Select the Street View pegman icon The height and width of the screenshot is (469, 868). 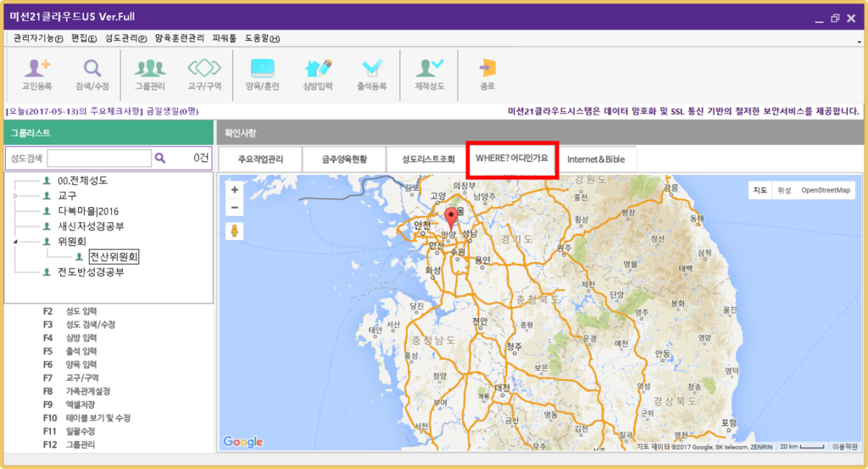pyautogui.click(x=235, y=231)
